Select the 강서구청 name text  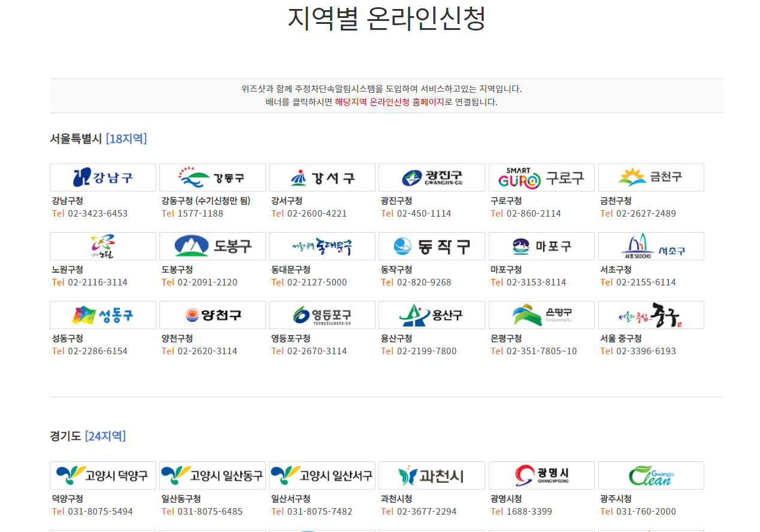pyautogui.click(x=287, y=200)
